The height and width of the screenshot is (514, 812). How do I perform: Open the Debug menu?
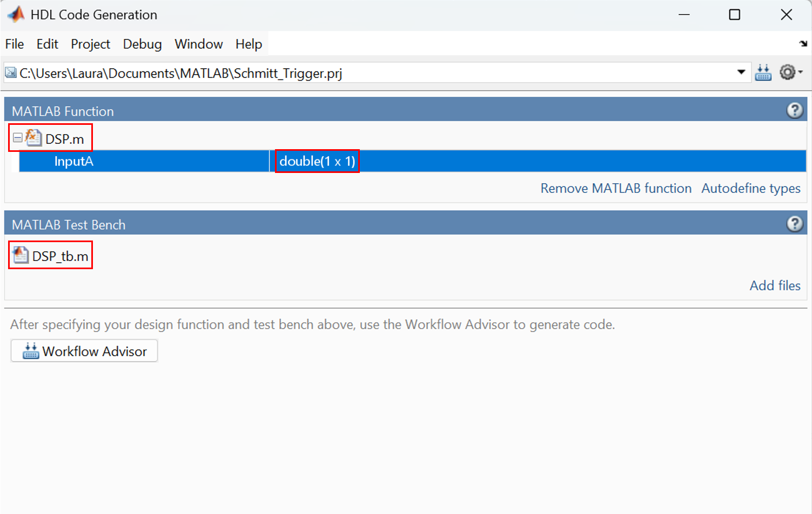pos(142,44)
